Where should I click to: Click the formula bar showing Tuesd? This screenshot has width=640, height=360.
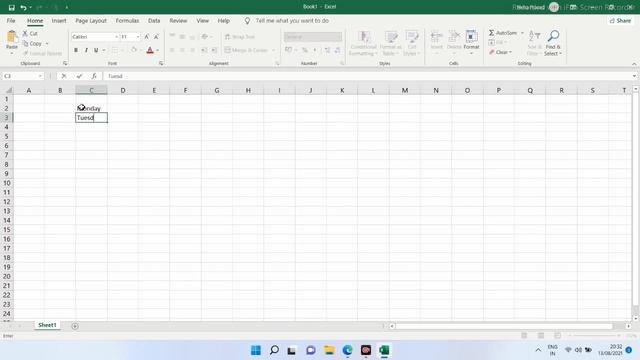(367, 76)
